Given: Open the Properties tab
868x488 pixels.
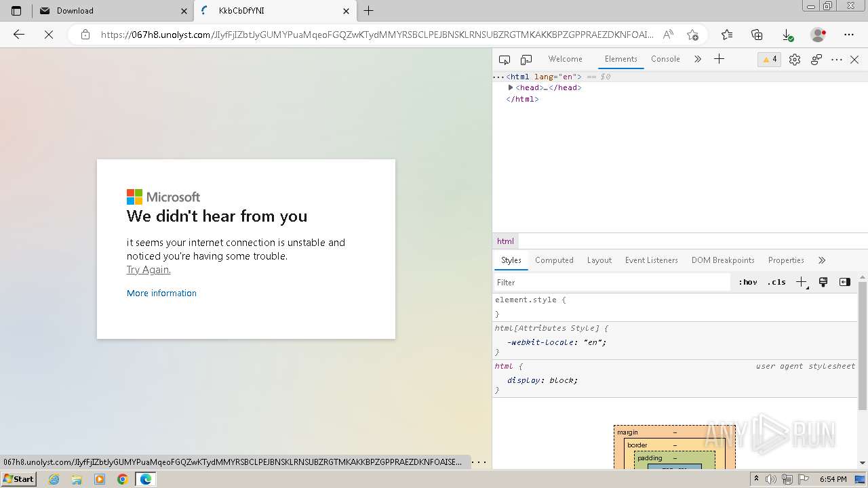Looking at the screenshot, I should pos(786,260).
